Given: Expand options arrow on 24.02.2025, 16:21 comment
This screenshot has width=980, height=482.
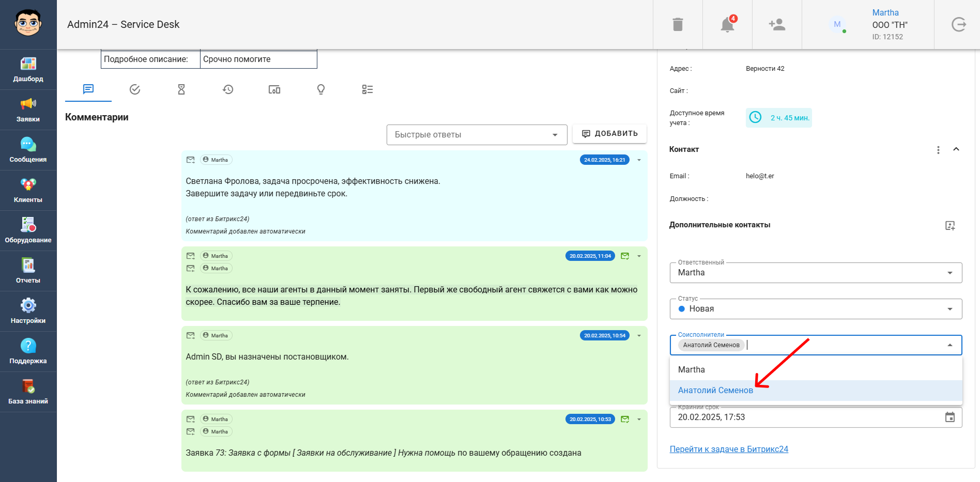Looking at the screenshot, I should pos(639,160).
